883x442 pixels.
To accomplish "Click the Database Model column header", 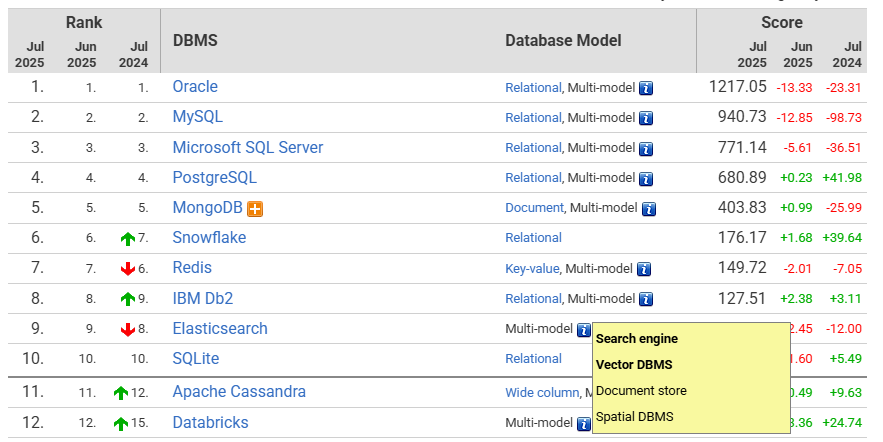I will tap(563, 41).
